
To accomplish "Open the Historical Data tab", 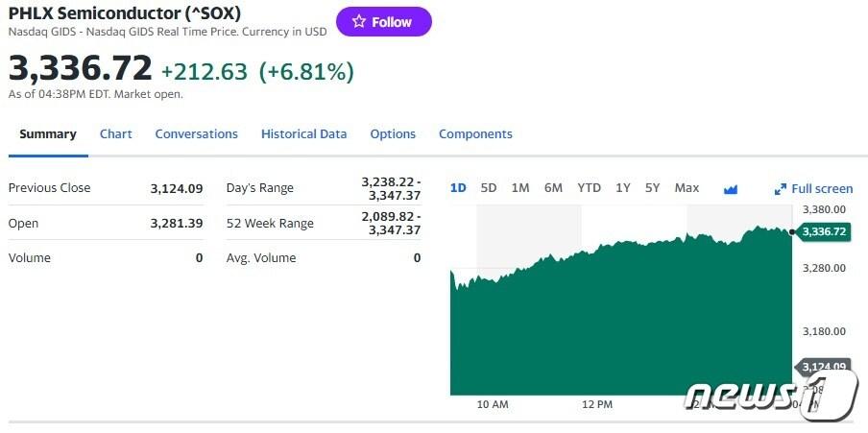I will (x=303, y=134).
